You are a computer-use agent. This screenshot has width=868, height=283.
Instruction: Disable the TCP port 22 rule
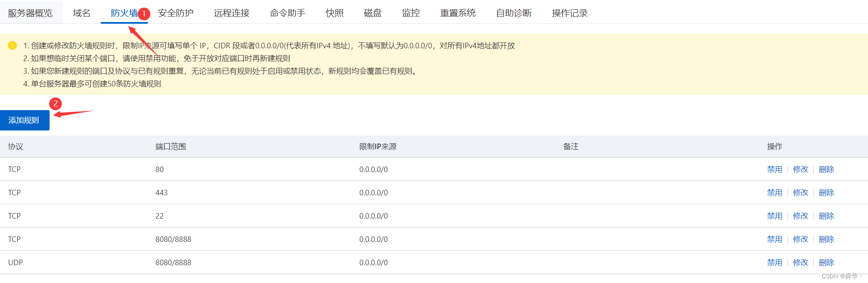tap(774, 216)
